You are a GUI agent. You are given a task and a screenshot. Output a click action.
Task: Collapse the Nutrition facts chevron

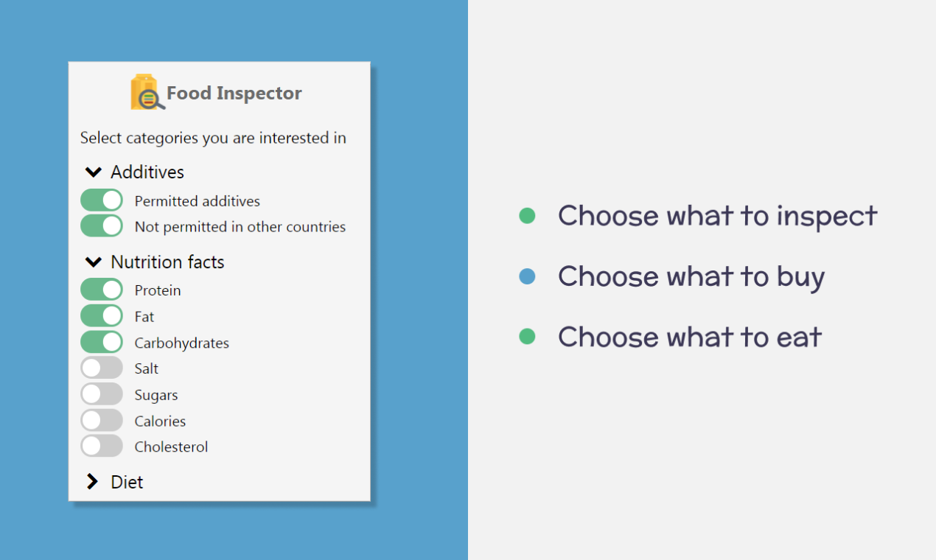pos(93,262)
